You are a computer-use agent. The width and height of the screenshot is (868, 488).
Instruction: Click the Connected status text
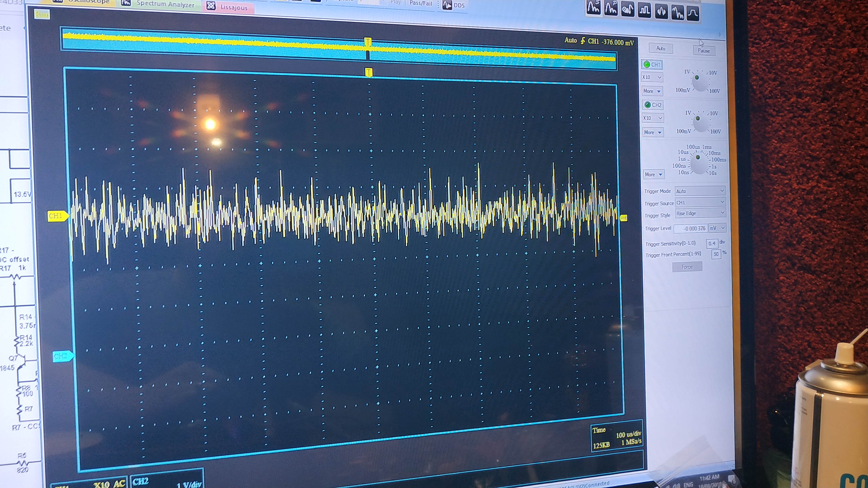[597, 484]
